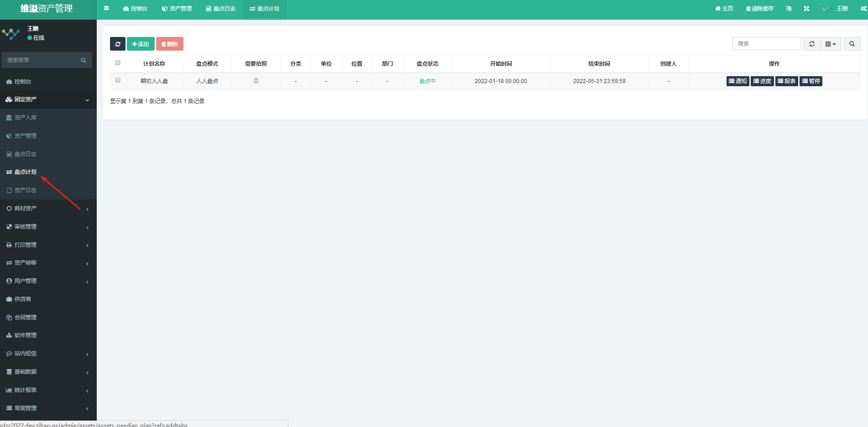Select the checkbox for 期初人人盘 row
The height and width of the screenshot is (427, 868).
point(118,80)
